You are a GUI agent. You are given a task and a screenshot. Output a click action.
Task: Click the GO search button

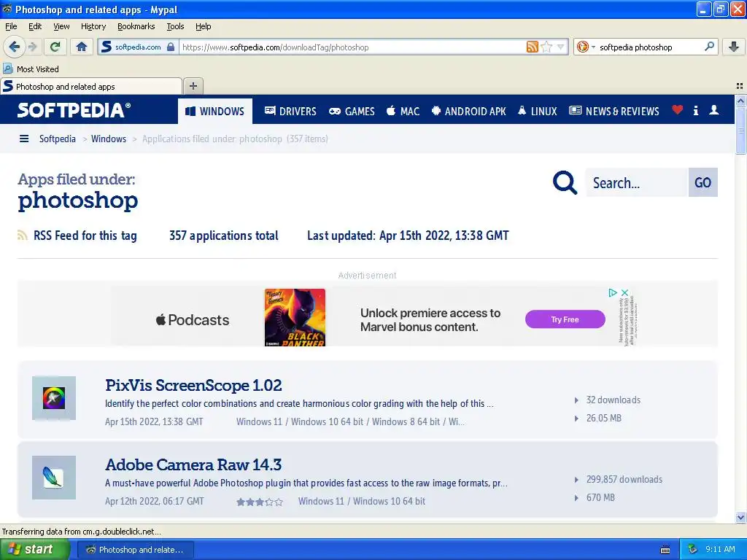703,182
